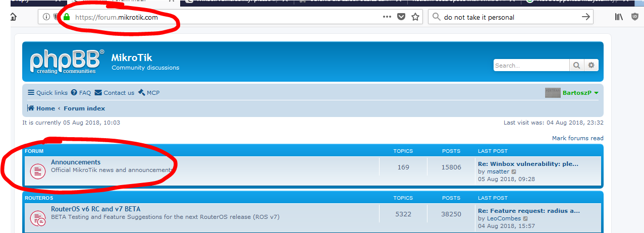Click Announcements posts count 15806
The height and width of the screenshot is (233, 644).
(451, 167)
